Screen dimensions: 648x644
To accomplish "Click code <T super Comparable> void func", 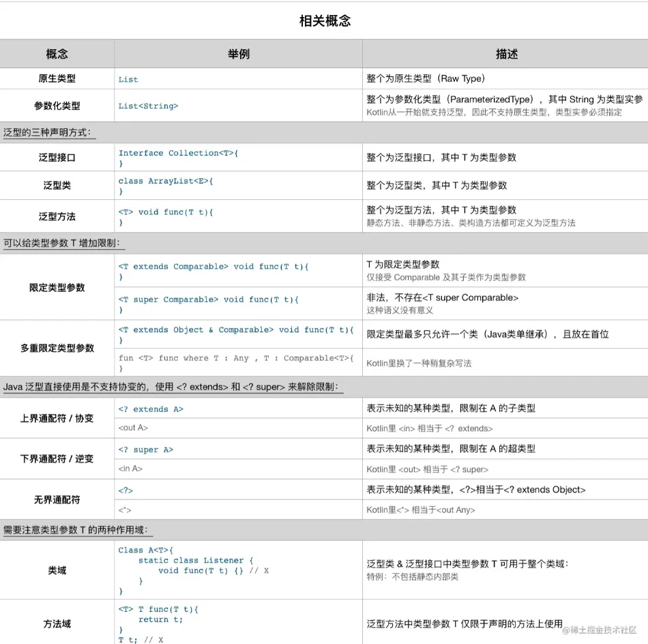I will [209, 299].
